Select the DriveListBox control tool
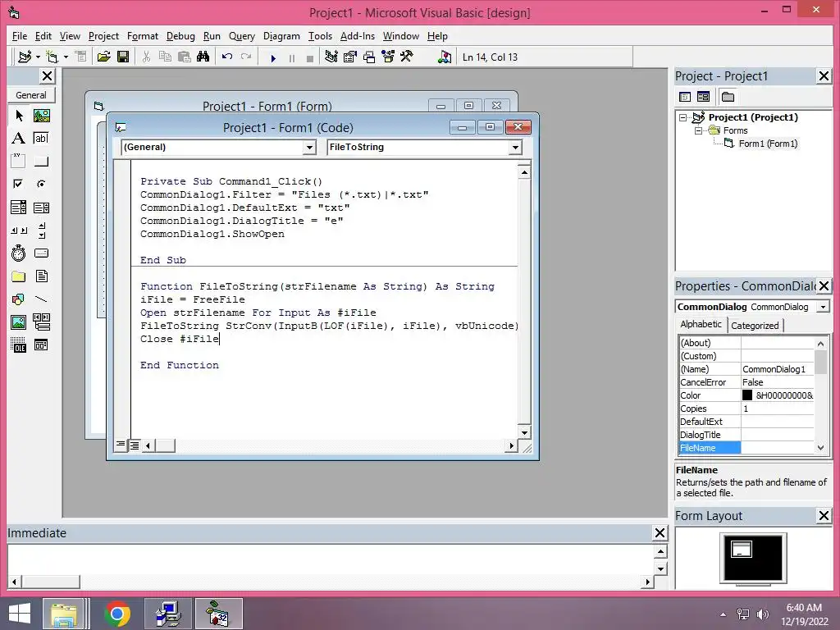Viewport: 840px width, 630px height. [x=41, y=253]
